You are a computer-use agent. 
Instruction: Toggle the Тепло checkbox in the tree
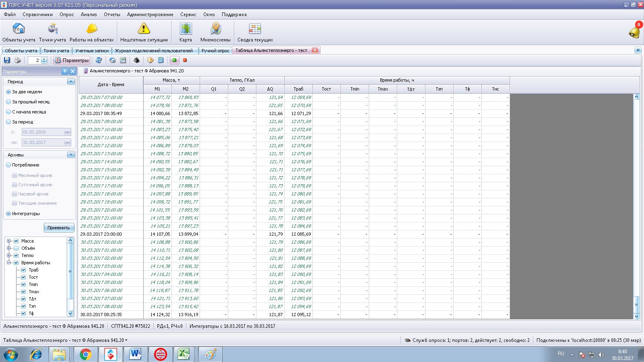point(16,255)
